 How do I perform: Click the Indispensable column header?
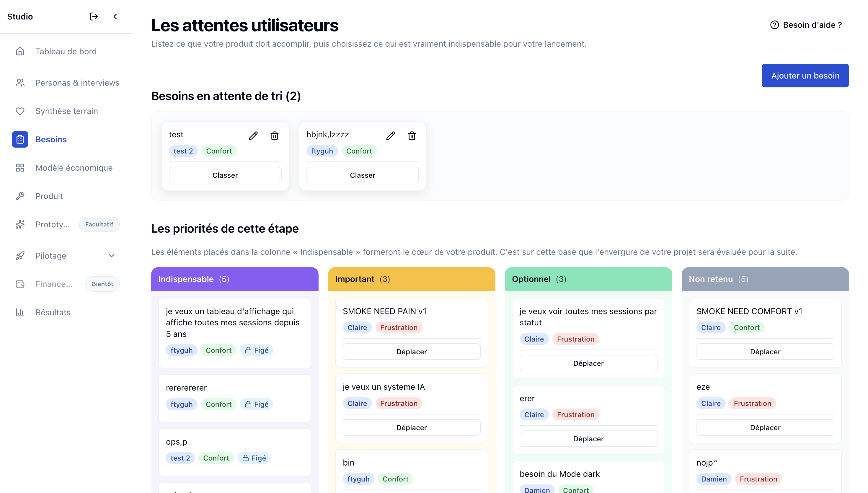coord(235,279)
